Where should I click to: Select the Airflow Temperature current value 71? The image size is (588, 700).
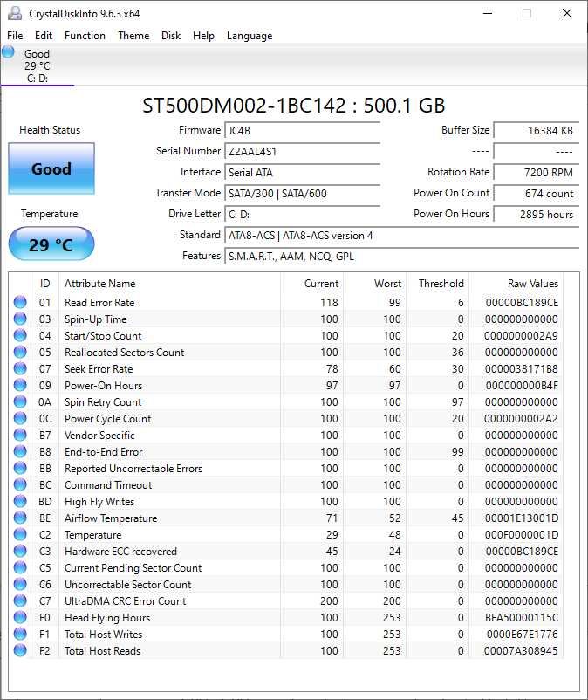[332, 518]
